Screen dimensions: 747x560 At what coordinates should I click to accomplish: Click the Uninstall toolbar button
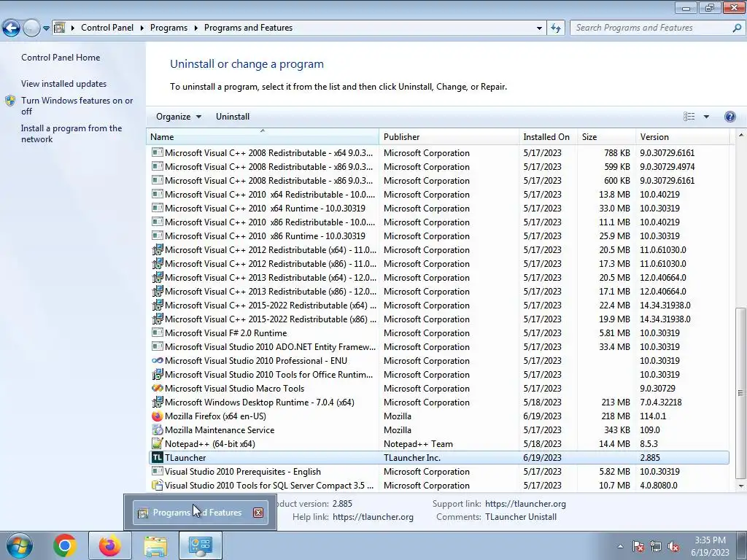coord(233,117)
